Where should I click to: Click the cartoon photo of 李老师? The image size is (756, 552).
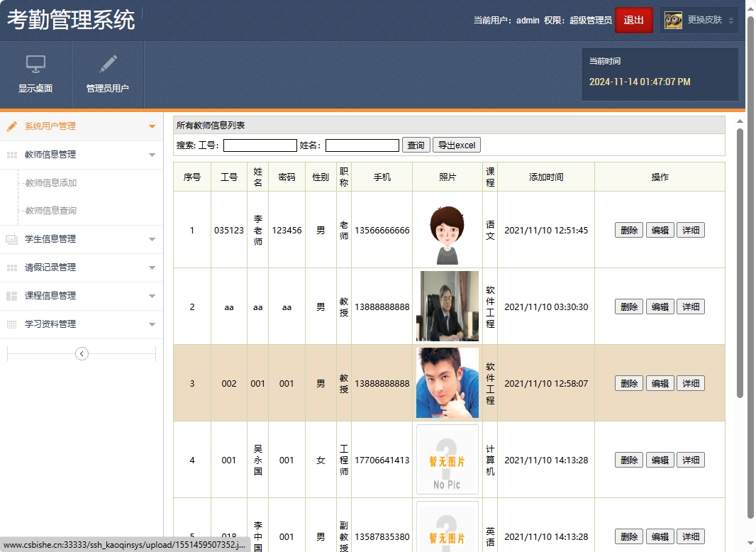click(x=447, y=230)
